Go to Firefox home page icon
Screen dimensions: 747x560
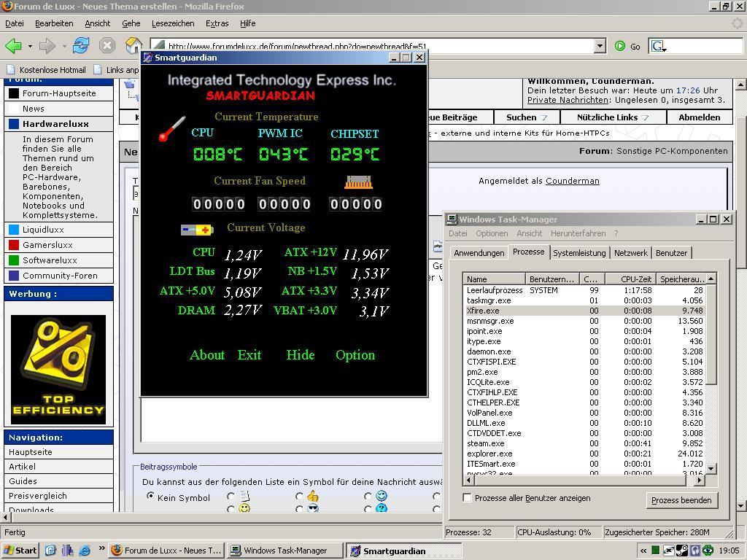[133, 46]
